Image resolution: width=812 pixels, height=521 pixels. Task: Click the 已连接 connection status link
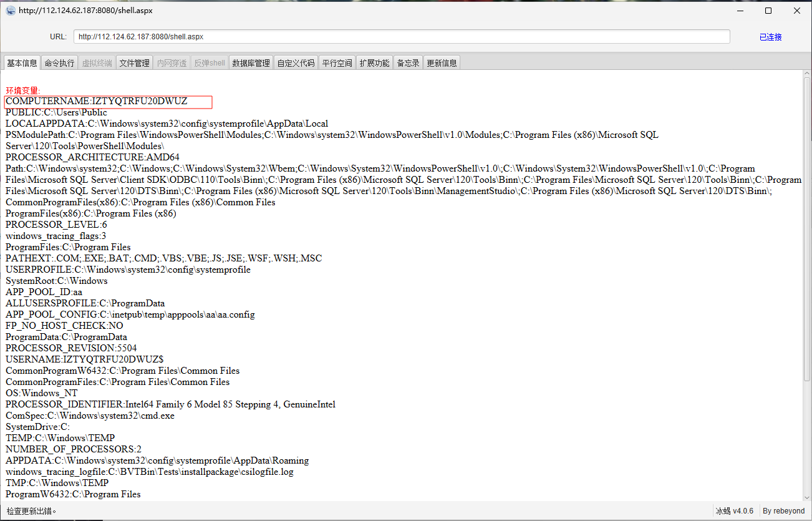pyautogui.click(x=771, y=37)
